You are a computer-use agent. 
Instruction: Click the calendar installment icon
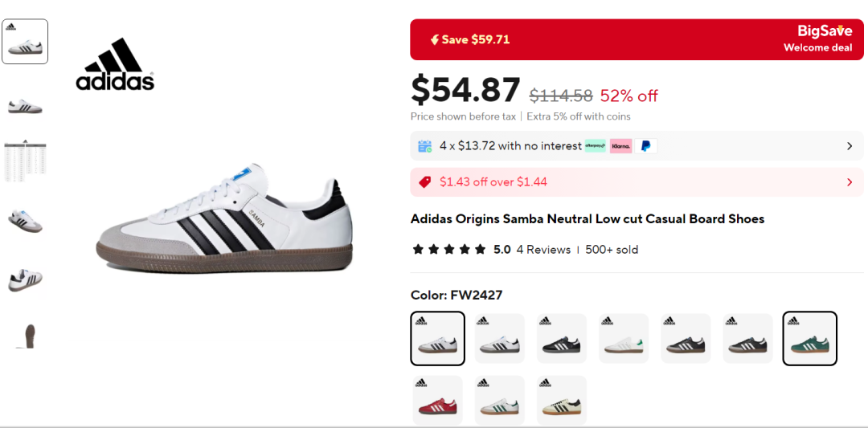coord(425,146)
